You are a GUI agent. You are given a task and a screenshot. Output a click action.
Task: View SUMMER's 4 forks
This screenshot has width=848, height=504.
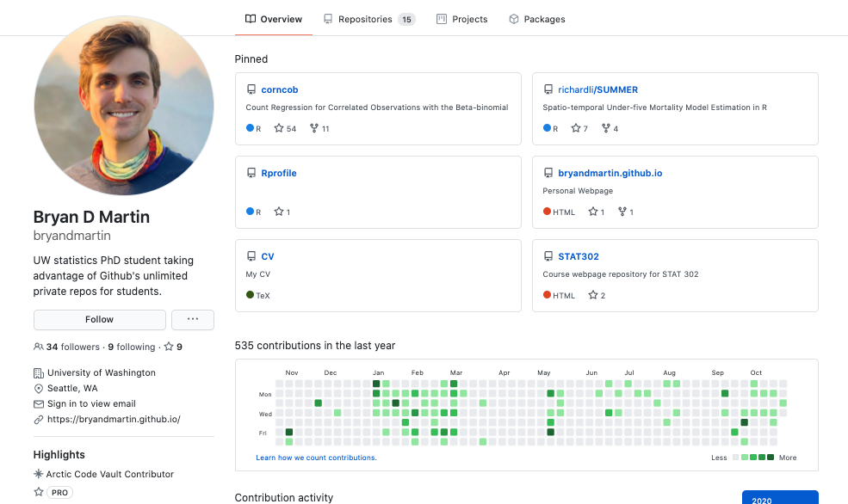[x=610, y=128]
